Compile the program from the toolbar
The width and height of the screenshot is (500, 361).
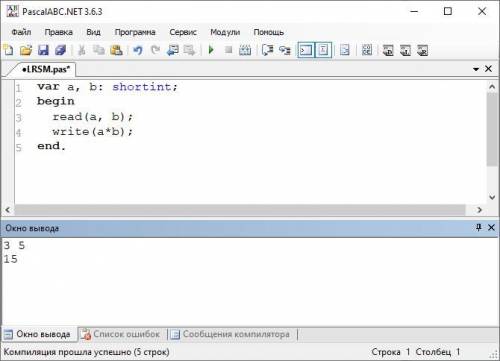coord(245,50)
